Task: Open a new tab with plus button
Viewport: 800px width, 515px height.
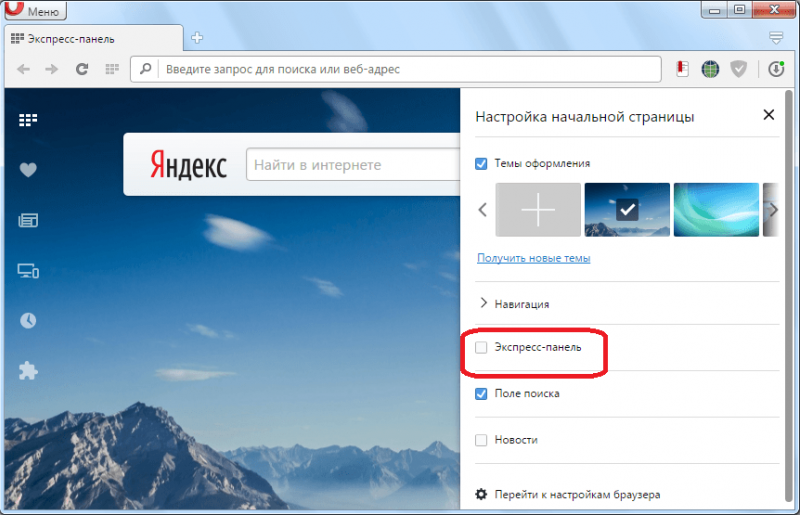Action: coord(197,38)
